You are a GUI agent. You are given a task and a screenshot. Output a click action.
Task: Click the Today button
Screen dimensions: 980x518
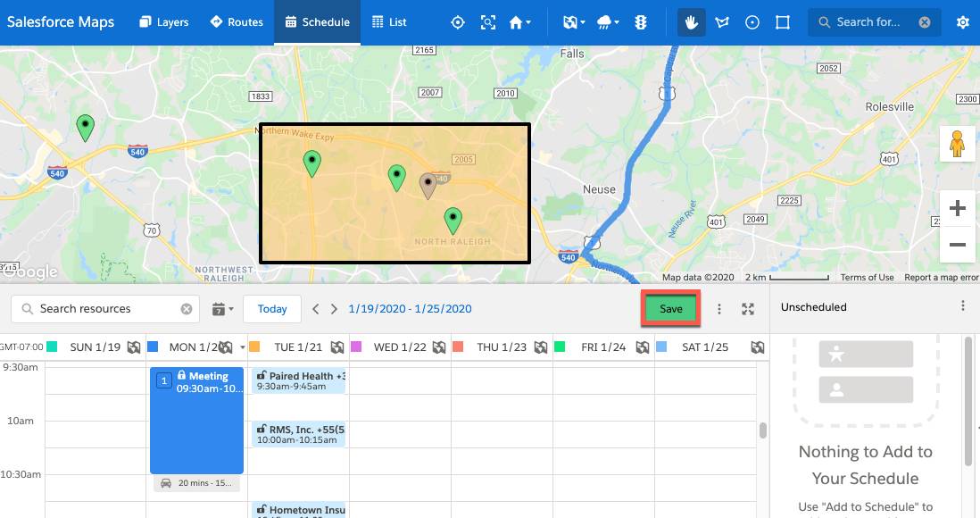[272, 309]
